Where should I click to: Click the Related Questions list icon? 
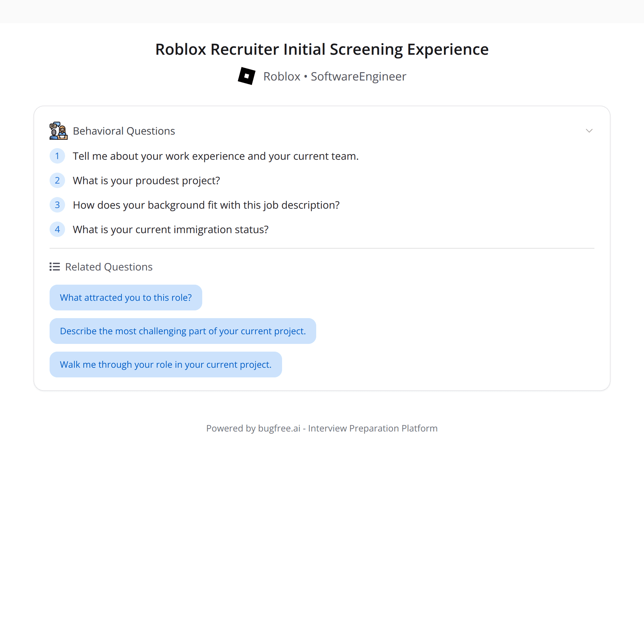point(54,266)
